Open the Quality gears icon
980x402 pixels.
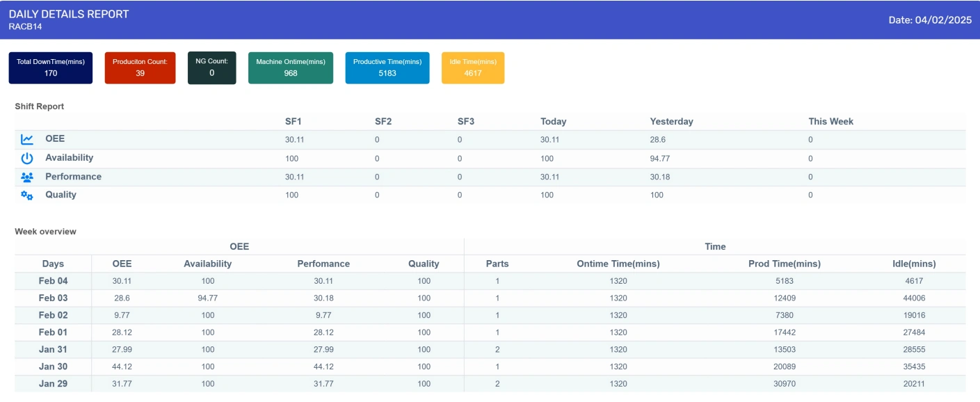click(26, 195)
